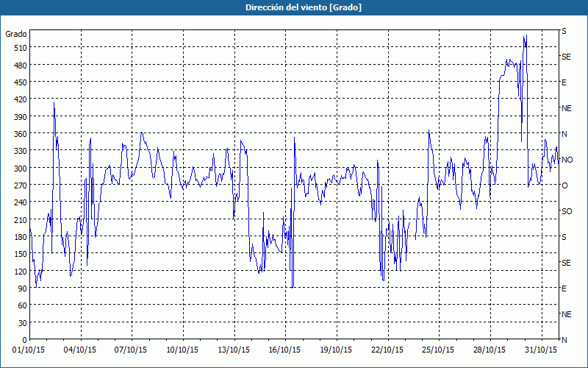Click the E compass label level with 90
Image resolution: width=588 pixels, height=368 pixels.
click(x=564, y=289)
